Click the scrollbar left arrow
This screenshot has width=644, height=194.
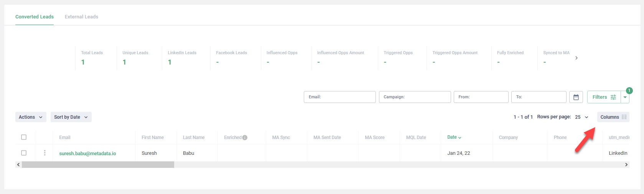tap(18, 165)
